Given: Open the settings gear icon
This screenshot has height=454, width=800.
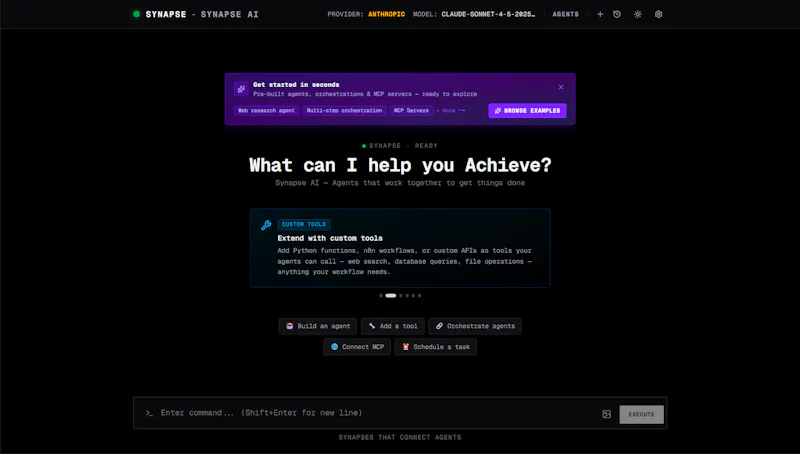Looking at the screenshot, I should pos(659,14).
